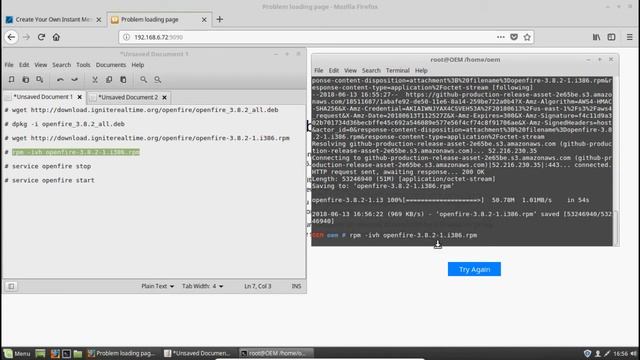Launch Firefox from taskbar launcher
This screenshot has width=640, height=360.
click(x=55, y=353)
